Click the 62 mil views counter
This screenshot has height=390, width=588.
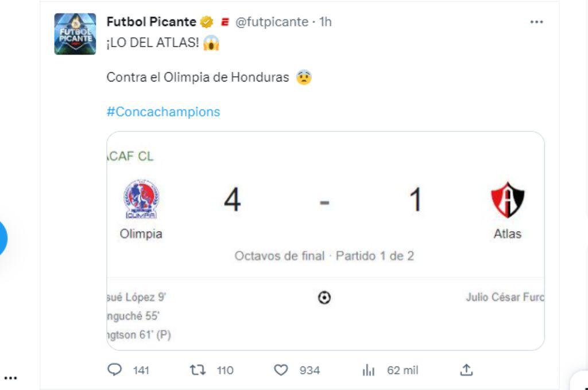coord(402,370)
